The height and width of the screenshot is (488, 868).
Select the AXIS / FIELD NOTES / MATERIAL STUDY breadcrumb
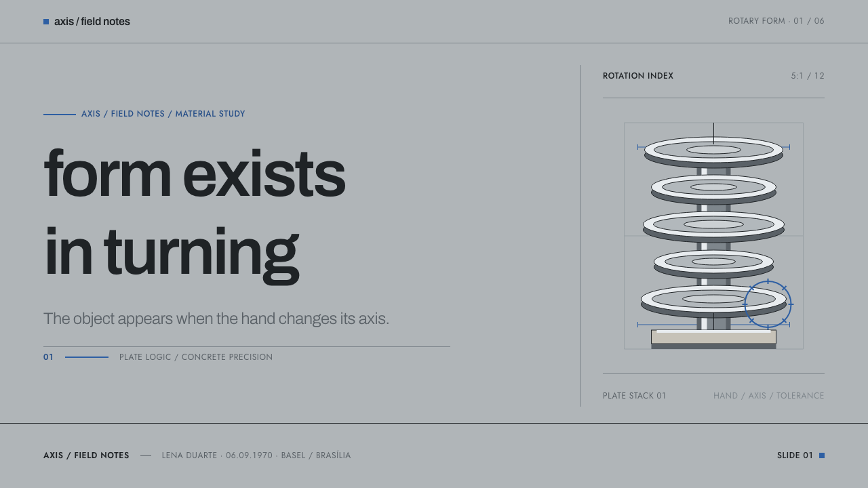[163, 114]
